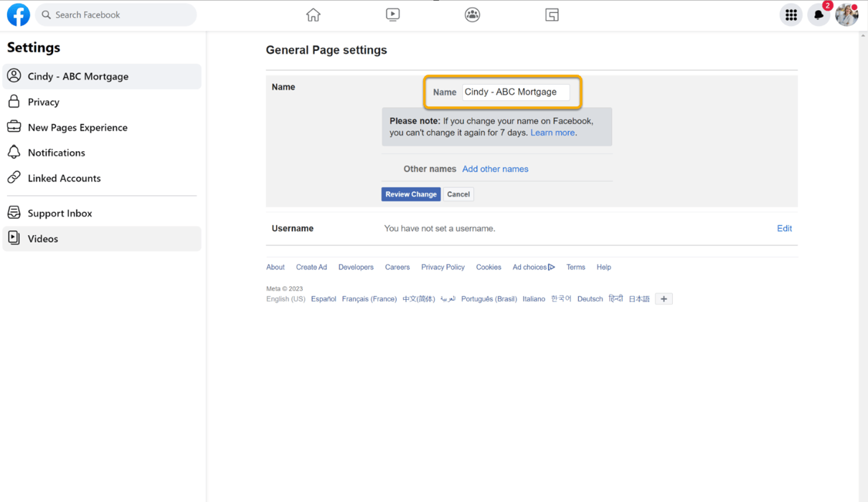Click the Add other names link
Viewport: 868px width, 502px height.
point(495,169)
